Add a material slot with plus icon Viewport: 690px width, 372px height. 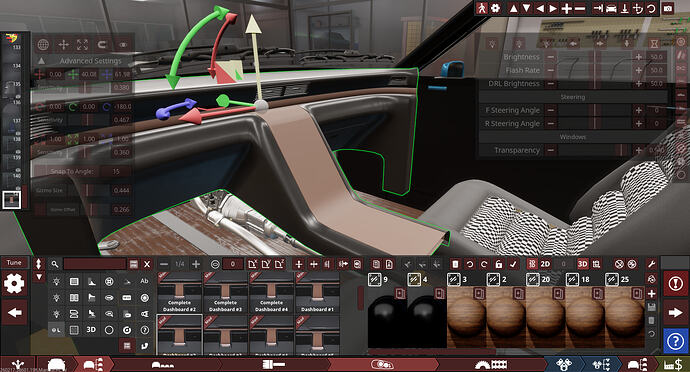coord(652,293)
